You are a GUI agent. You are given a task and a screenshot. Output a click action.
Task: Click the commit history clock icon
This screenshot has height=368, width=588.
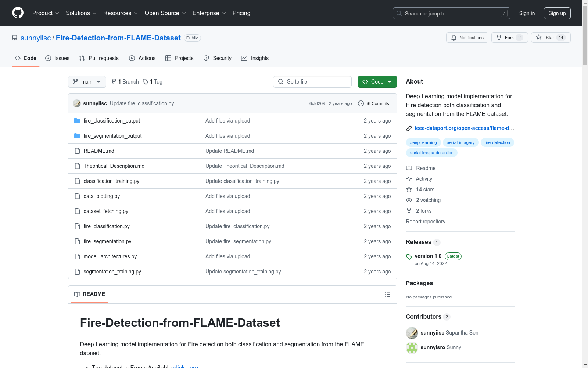coord(361,103)
